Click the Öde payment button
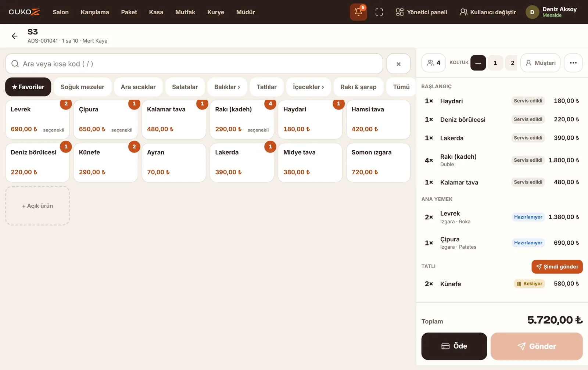This screenshot has height=370, width=588. tap(454, 346)
